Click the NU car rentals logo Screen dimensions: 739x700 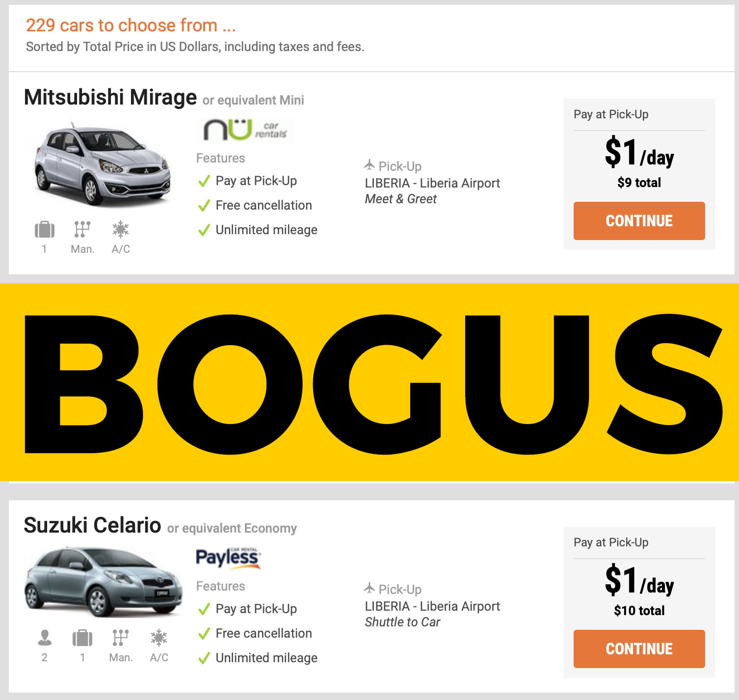(x=245, y=130)
